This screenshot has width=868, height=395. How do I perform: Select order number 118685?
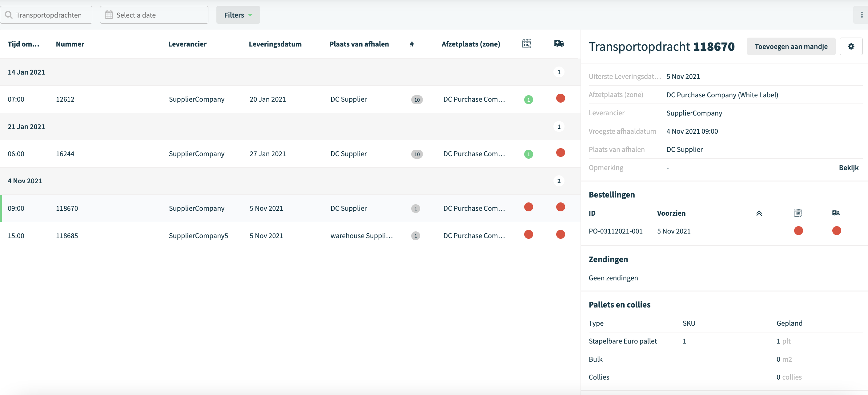[x=67, y=236]
